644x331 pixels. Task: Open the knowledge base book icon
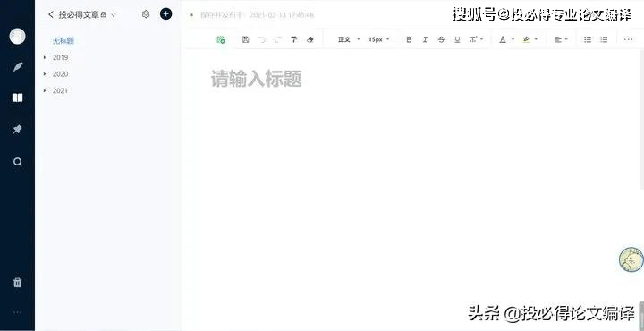coord(17,98)
